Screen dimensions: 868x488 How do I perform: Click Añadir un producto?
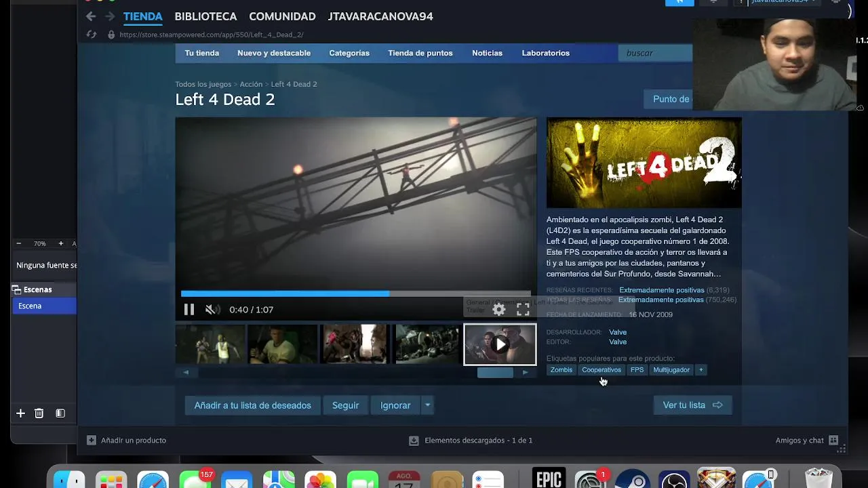tap(126, 441)
